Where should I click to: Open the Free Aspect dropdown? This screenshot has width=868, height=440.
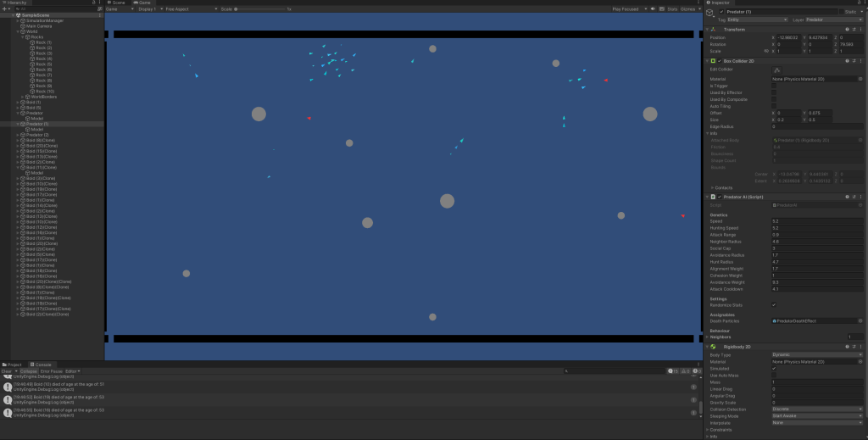pyautogui.click(x=179, y=8)
